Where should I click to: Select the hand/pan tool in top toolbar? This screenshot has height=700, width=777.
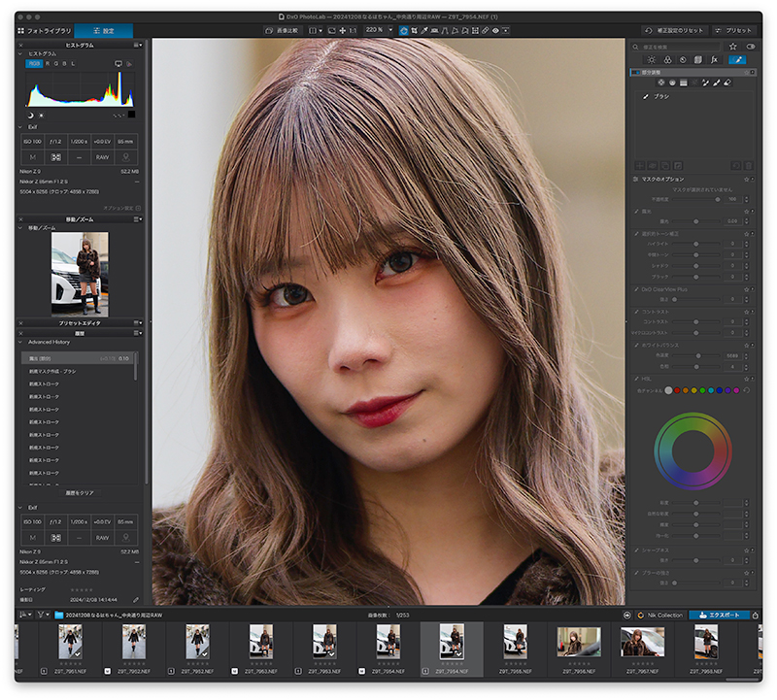pos(403,31)
